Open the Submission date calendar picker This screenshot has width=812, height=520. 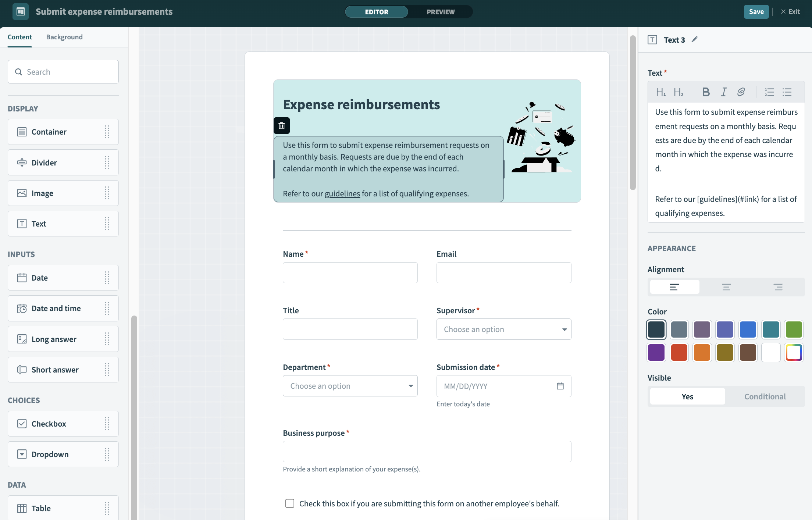tap(560, 386)
